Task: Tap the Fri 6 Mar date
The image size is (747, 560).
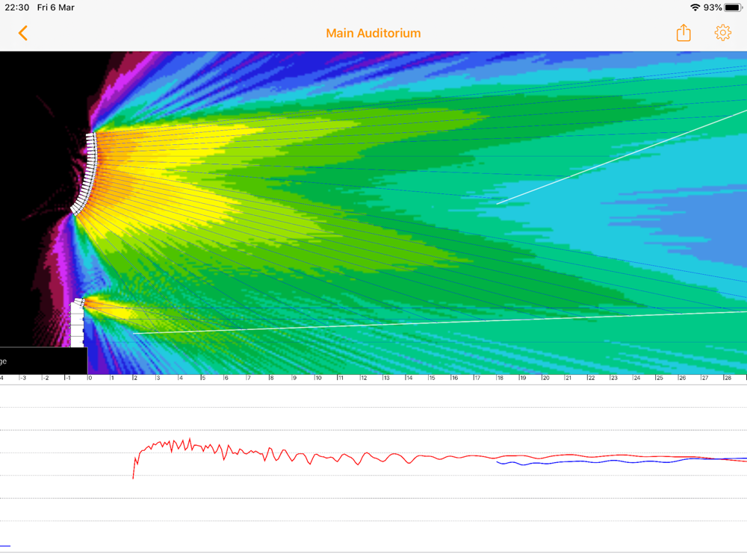Action: pyautogui.click(x=56, y=7)
